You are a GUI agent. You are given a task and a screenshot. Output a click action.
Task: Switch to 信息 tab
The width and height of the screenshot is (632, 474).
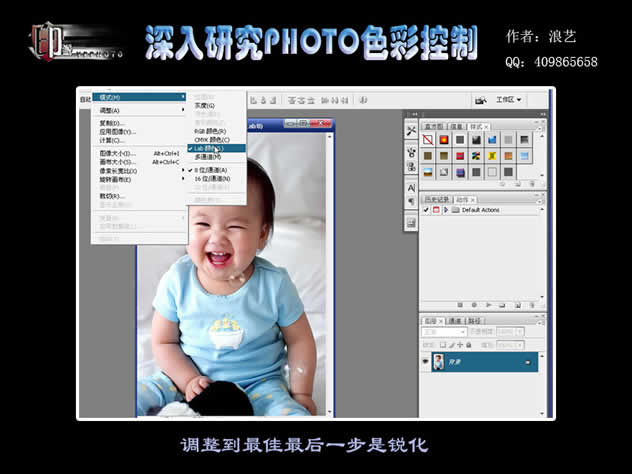pyautogui.click(x=457, y=127)
